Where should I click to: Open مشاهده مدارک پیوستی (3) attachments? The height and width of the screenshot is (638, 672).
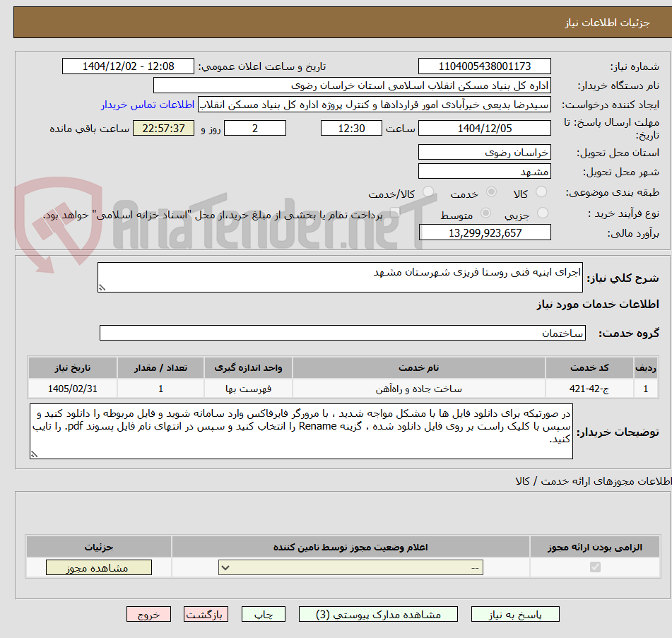378,615
